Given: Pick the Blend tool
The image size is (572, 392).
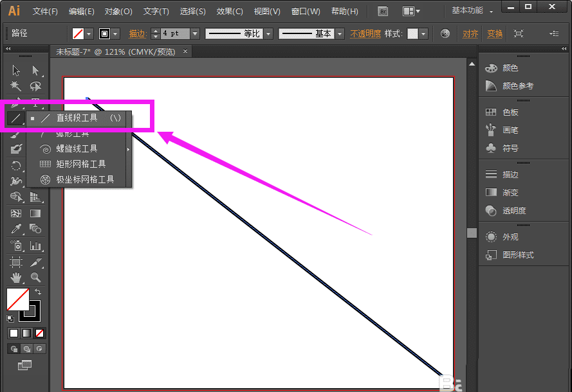Looking at the screenshot, I should pos(35,229).
